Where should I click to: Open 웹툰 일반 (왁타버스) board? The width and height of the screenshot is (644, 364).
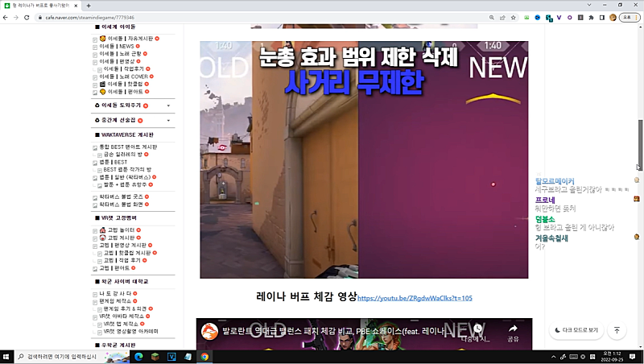point(125,177)
